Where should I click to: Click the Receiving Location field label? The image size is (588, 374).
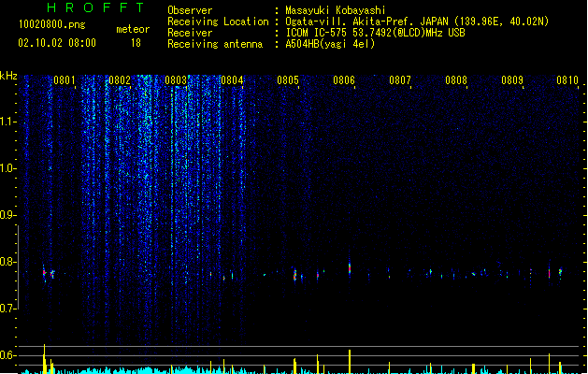218,22
